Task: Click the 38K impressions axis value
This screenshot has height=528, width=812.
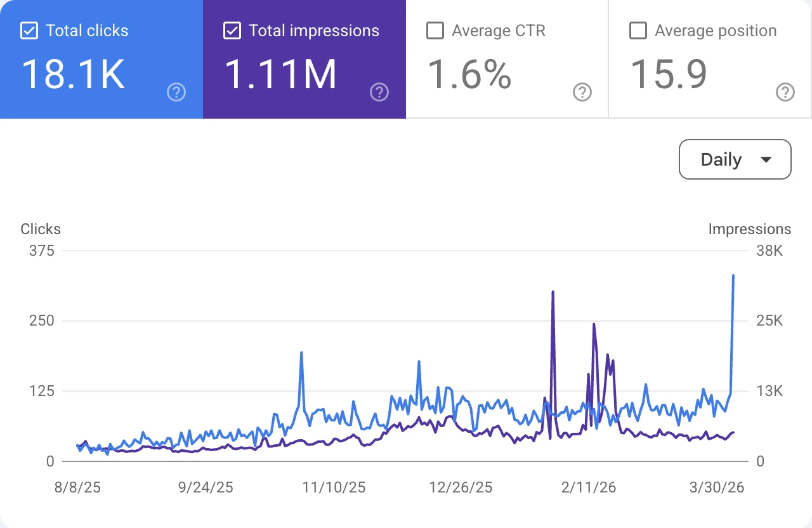Action: (769, 251)
